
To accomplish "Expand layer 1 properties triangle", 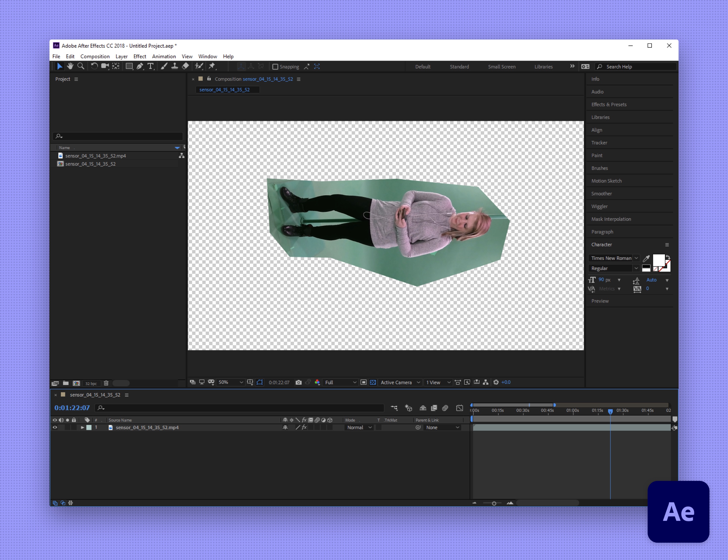I will pyautogui.click(x=82, y=427).
